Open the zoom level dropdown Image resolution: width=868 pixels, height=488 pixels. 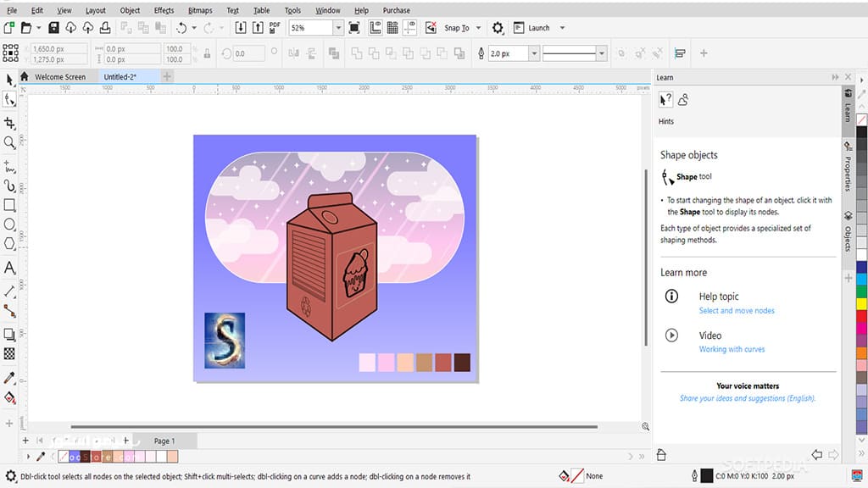(338, 28)
